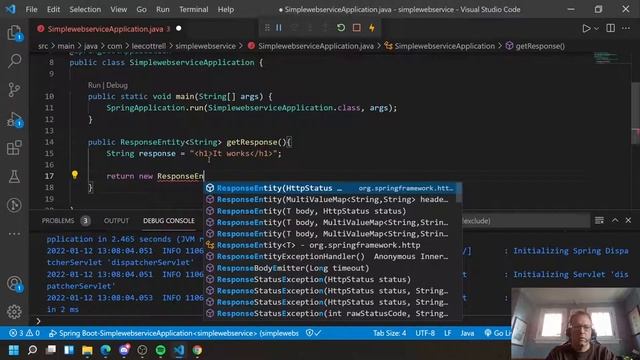Image resolution: width=640 pixels, height=360 pixels.
Task: Expand the 'simplewebservice' breadcrumb folder
Action: coord(205,46)
